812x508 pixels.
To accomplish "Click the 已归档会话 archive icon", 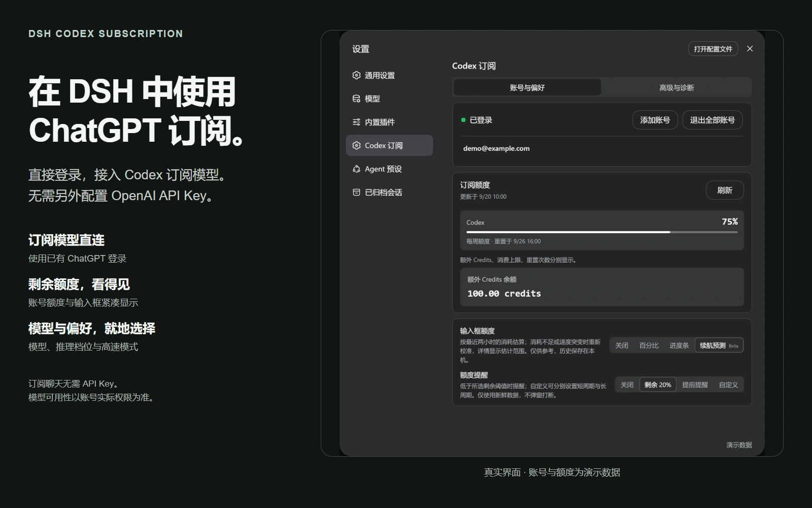I will pyautogui.click(x=356, y=192).
